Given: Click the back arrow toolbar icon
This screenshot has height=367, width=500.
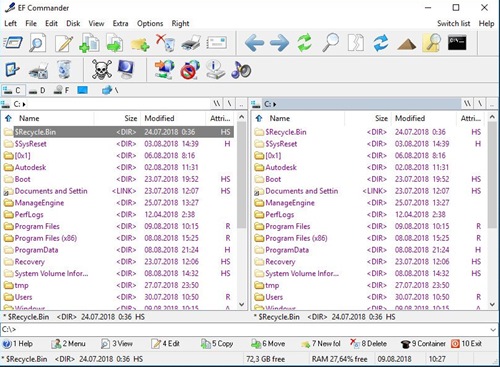Looking at the screenshot, I should 254,43.
